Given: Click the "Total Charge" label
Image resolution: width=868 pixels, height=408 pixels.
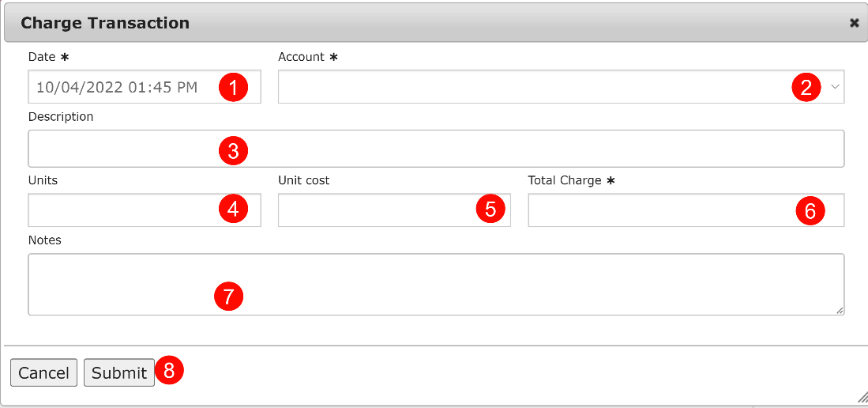Looking at the screenshot, I should point(564,180).
